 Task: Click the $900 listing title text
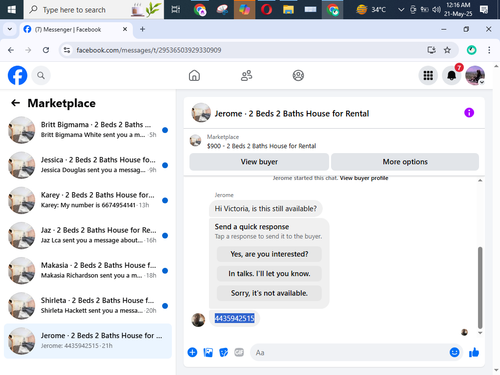pos(261,146)
